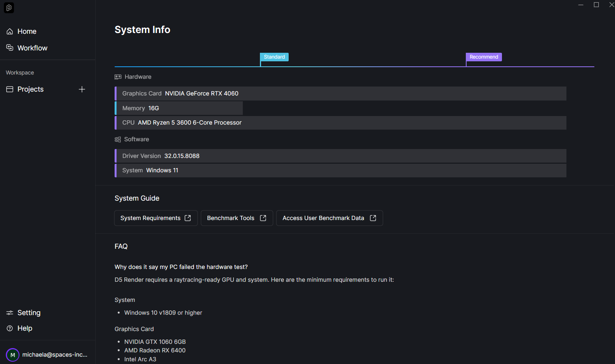The image size is (615, 364).
Task: Click the Workflow icon in sidebar
Action: [10, 47]
